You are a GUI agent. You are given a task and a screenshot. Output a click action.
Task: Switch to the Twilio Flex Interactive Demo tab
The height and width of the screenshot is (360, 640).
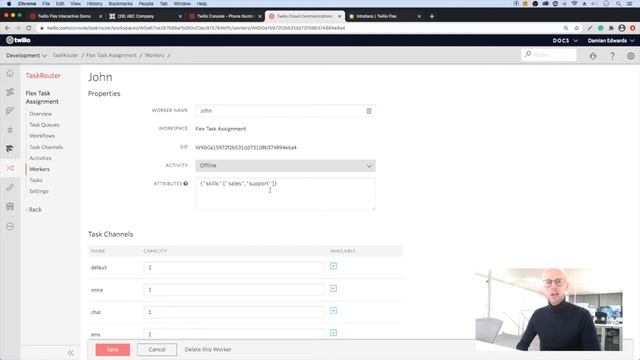coord(64,16)
